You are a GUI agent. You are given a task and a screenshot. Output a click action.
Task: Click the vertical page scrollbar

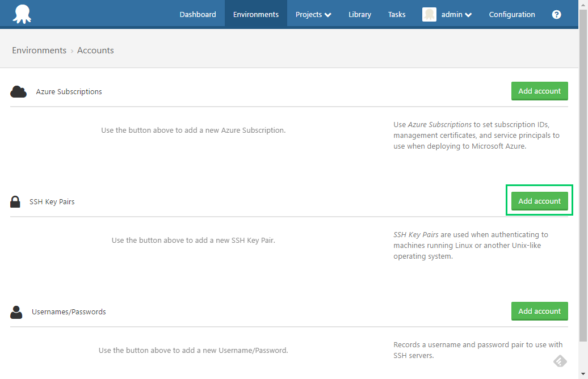(583, 170)
